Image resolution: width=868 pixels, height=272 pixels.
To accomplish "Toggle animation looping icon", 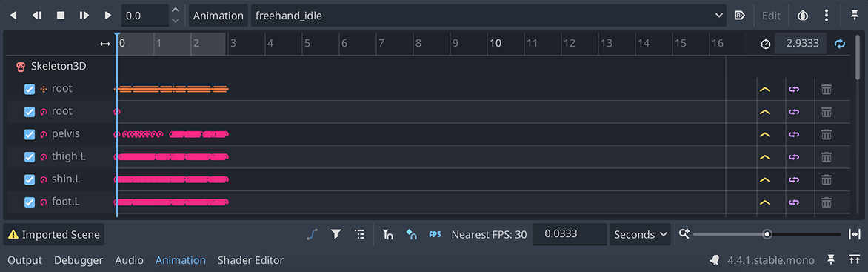I will (x=841, y=43).
